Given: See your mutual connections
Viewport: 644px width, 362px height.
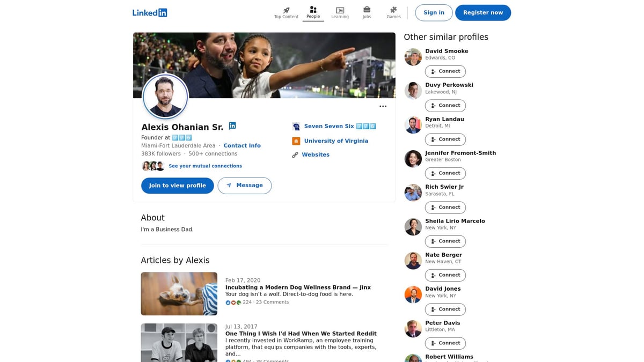Looking at the screenshot, I should click(205, 166).
